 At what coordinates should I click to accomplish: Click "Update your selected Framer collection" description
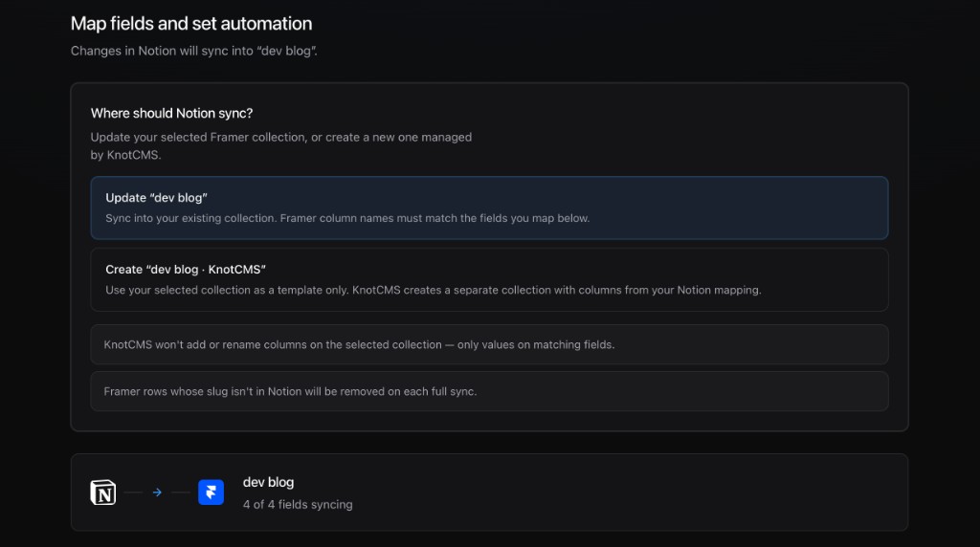pos(281,146)
